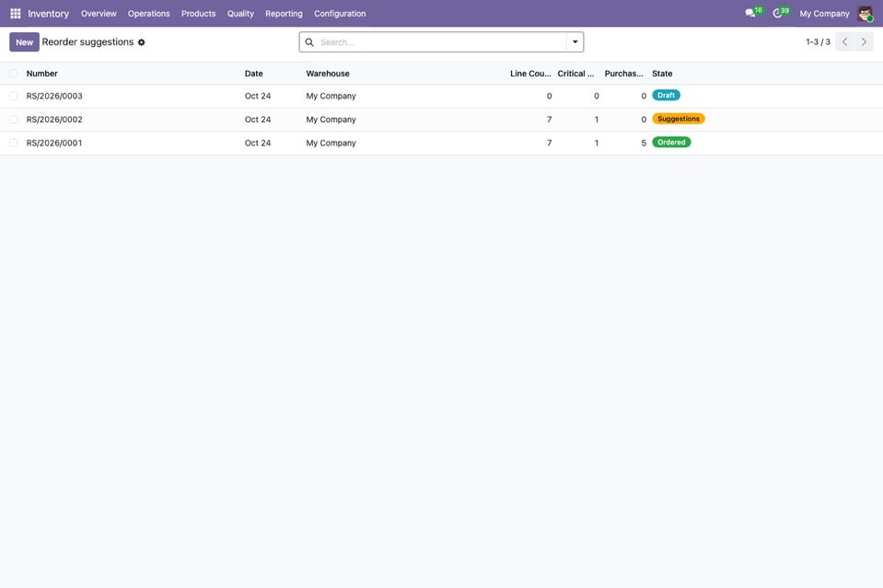The width and height of the screenshot is (883, 588).
Task: Open the gear actions icon beside Reorder suggestions
Action: 142,42
